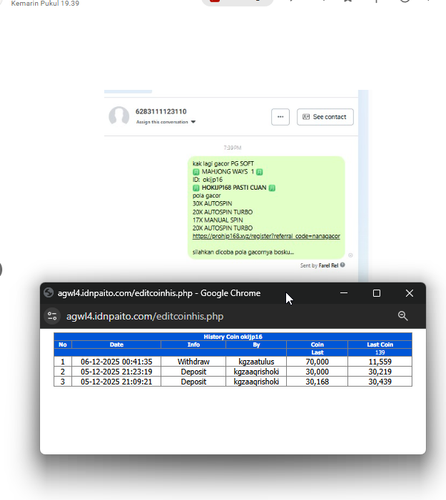This screenshot has width=446, height=500.
Task: Click the 139 value under Last Coin
Action: click(380, 353)
